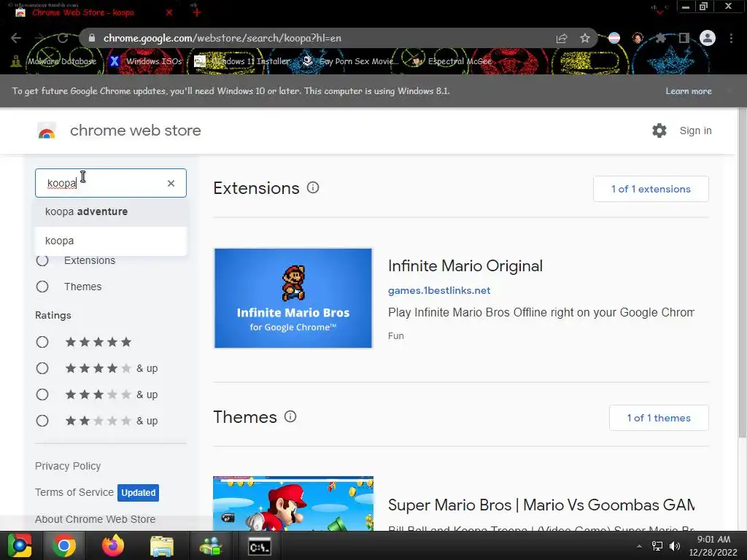Image resolution: width=747 pixels, height=560 pixels.
Task: Open the Chrome three-dot menu
Action: 731,38
